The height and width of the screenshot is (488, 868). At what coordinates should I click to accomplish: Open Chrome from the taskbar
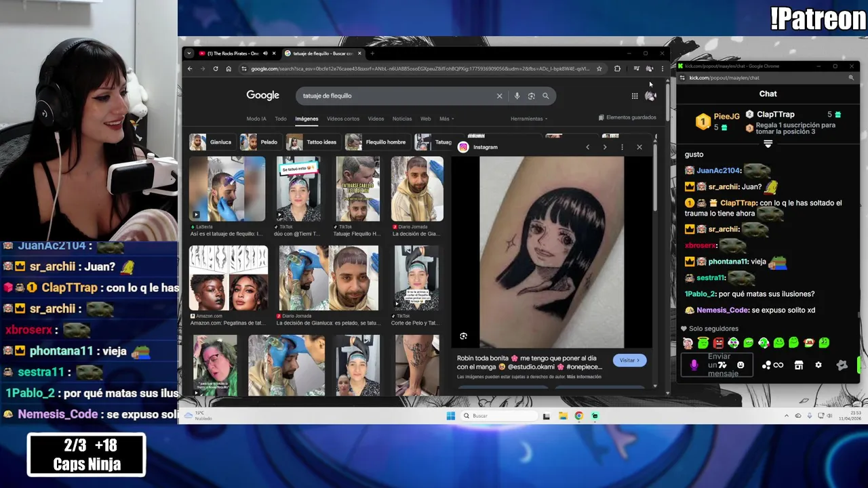(x=578, y=416)
